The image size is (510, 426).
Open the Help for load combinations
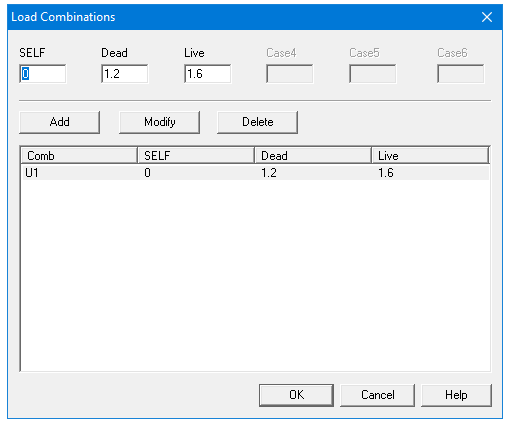pos(456,395)
